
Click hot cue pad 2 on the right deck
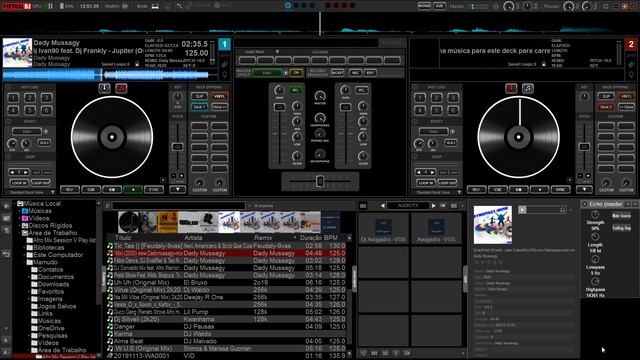click(x=436, y=98)
